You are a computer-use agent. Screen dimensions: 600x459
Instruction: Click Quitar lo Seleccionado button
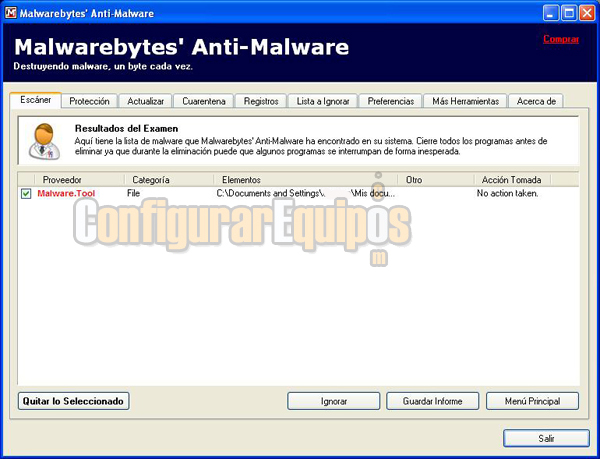coord(73,401)
